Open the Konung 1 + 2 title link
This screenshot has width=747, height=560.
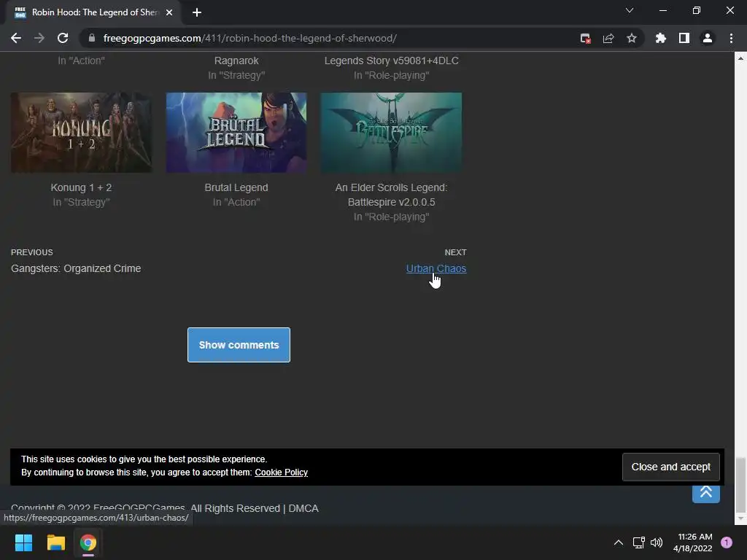81,187
